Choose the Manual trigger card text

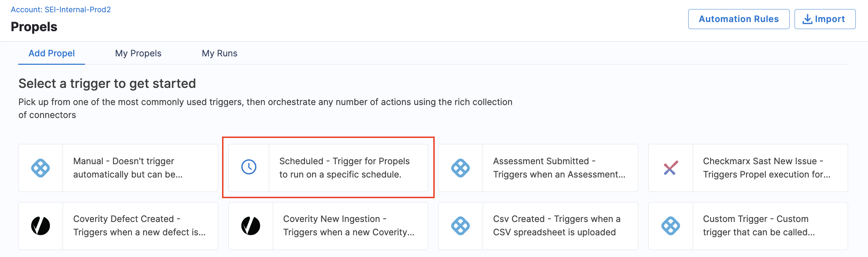pyautogui.click(x=128, y=168)
